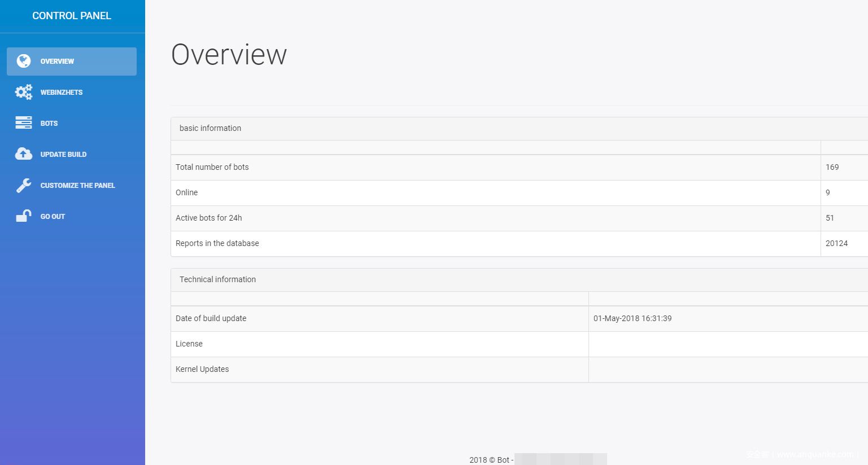Click the Webinzhets gears icon
This screenshot has height=465, width=868.
[x=24, y=92]
